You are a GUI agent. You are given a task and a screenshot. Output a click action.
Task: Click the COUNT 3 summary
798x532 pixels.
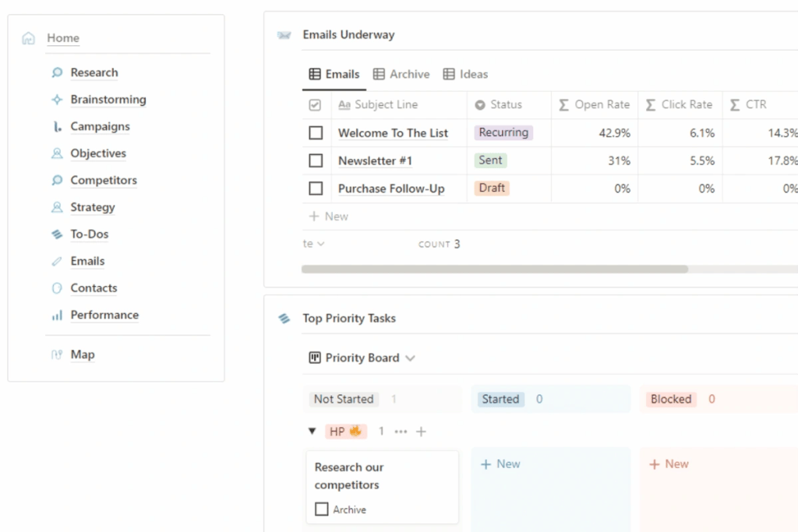(x=440, y=244)
